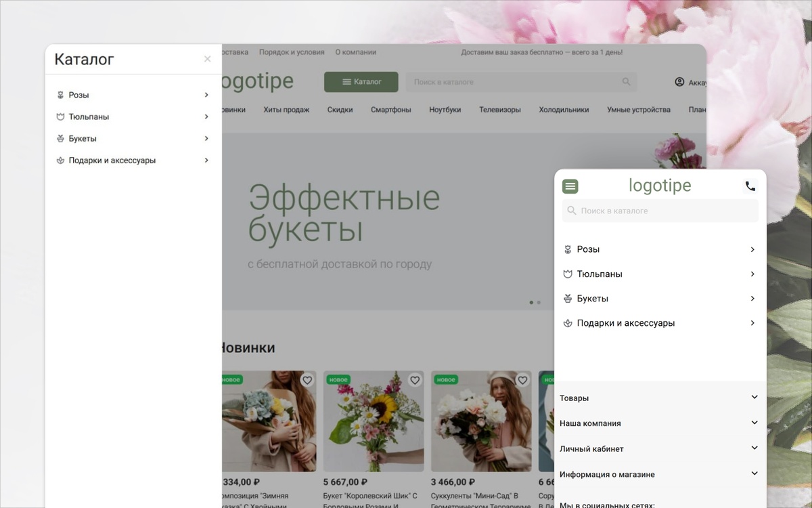Click the gift icon beside Подарки и аксессуары in Каталог panel
The width and height of the screenshot is (812, 508).
point(60,161)
